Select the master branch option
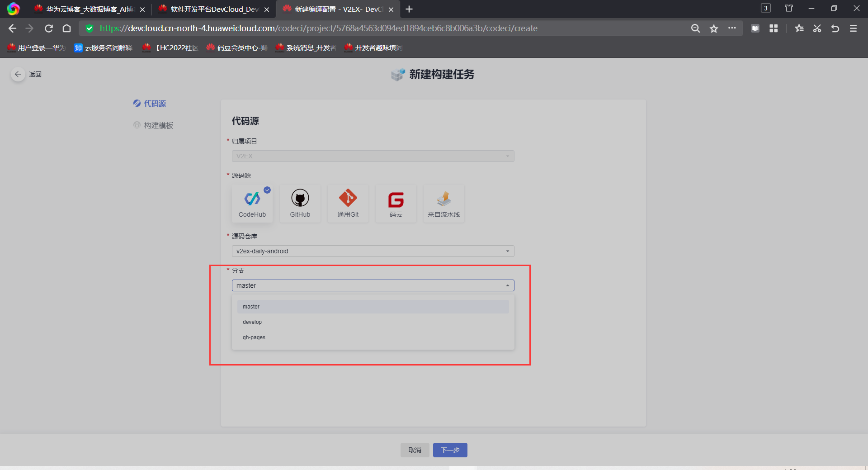This screenshot has height=470, width=868. click(373, 307)
